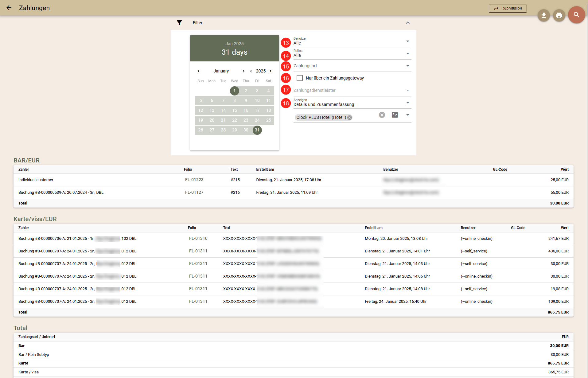Go to next year after 2025
The image size is (588, 378).
tap(271, 71)
